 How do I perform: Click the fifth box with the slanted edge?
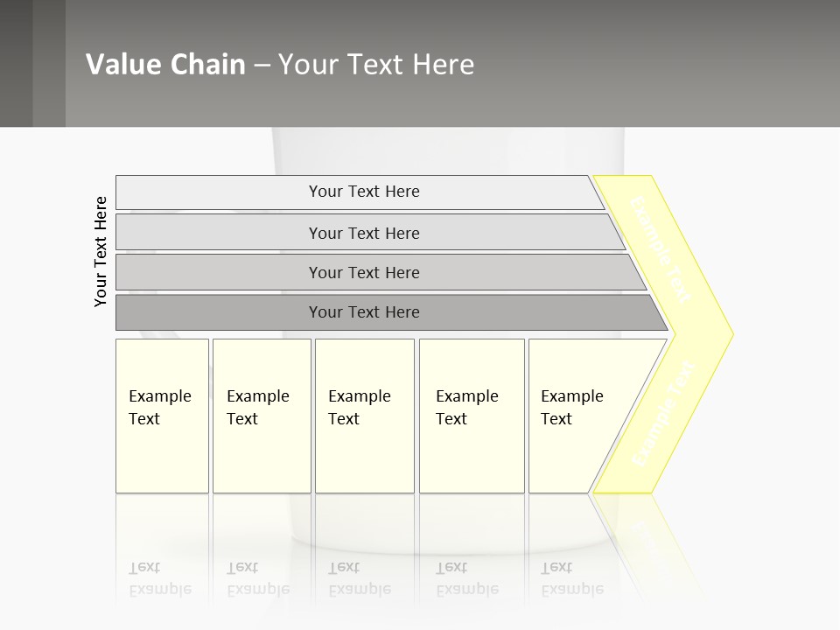574,415
